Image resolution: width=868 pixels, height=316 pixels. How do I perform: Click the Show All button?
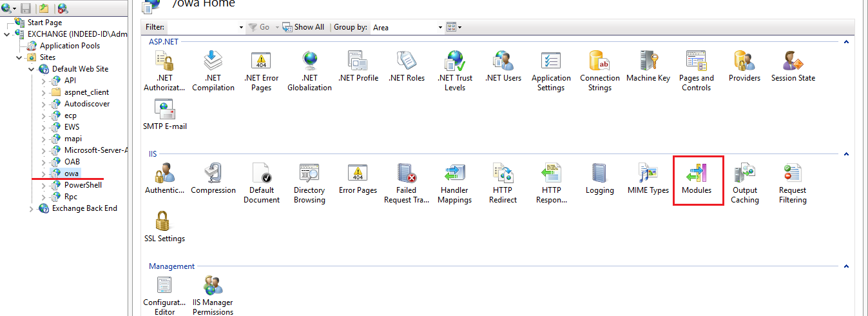pos(304,27)
